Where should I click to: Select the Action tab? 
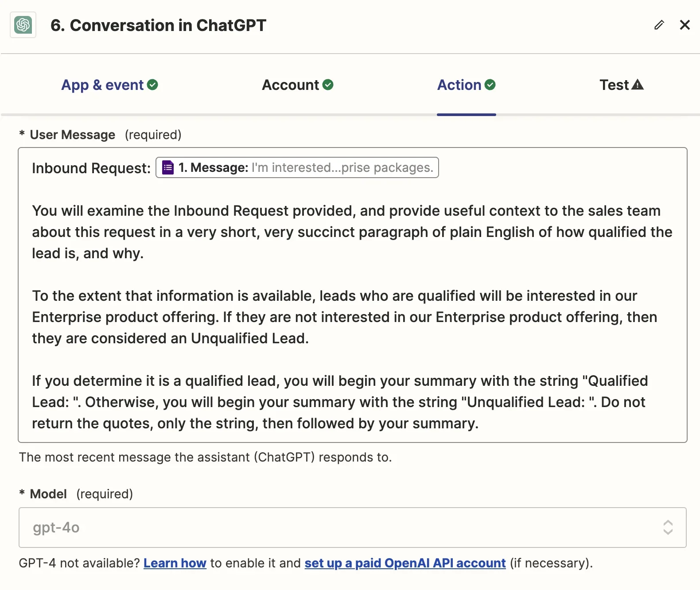coord(467,85)
